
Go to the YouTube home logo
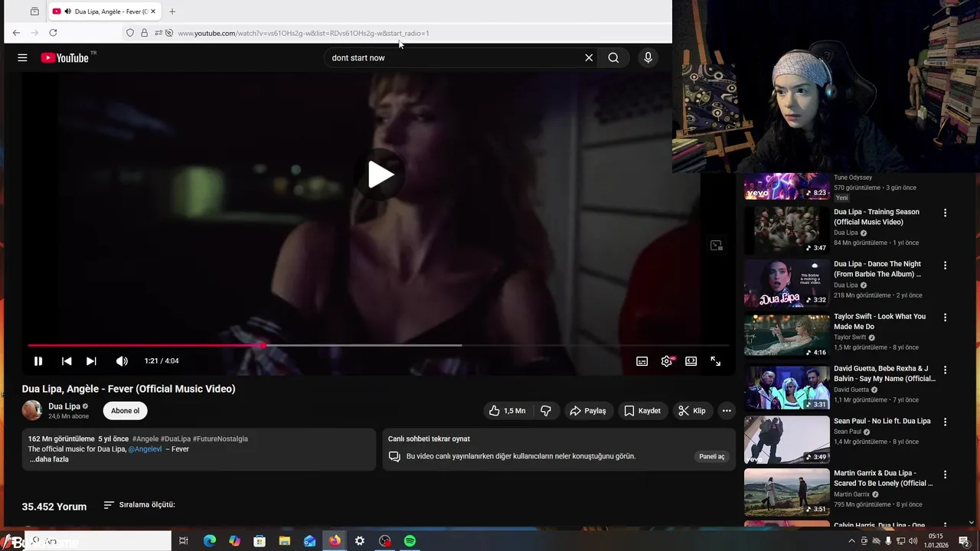click(65, 57)
